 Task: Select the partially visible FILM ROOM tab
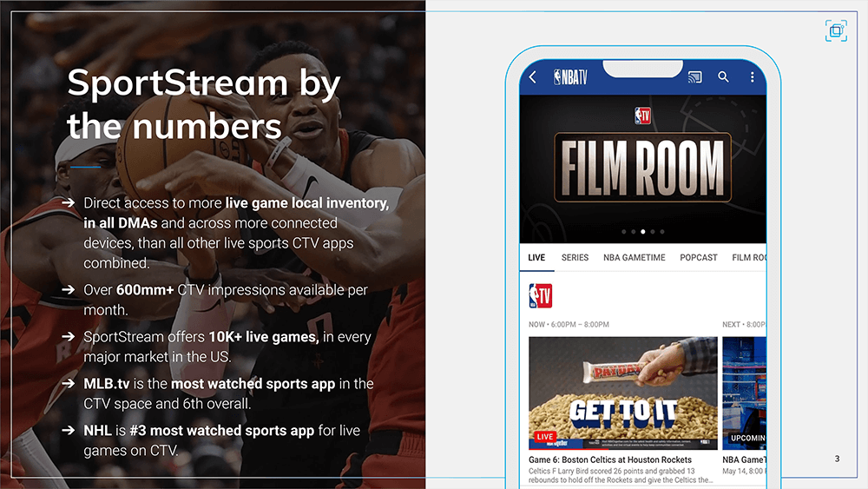(748, 258)
